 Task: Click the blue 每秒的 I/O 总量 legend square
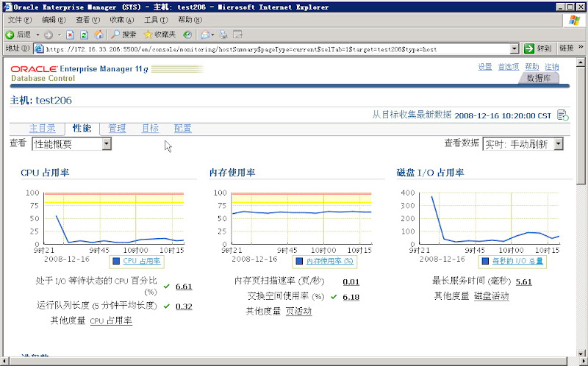point(485,261)
